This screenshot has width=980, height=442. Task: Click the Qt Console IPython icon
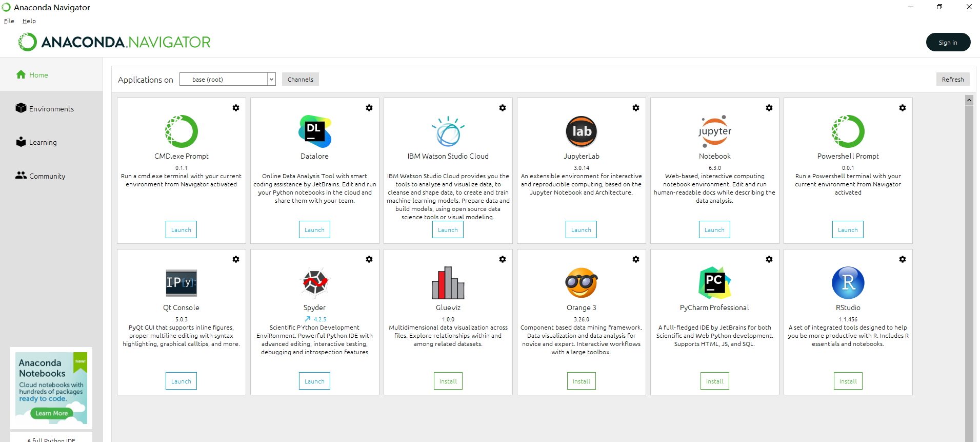click(182, 283)
